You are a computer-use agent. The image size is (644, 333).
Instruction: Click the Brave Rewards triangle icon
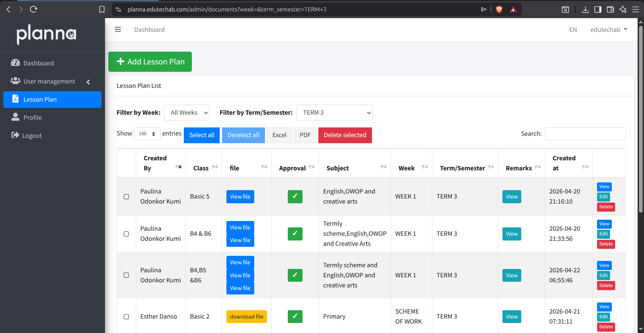pyautogui.click(x=513, y=9)
